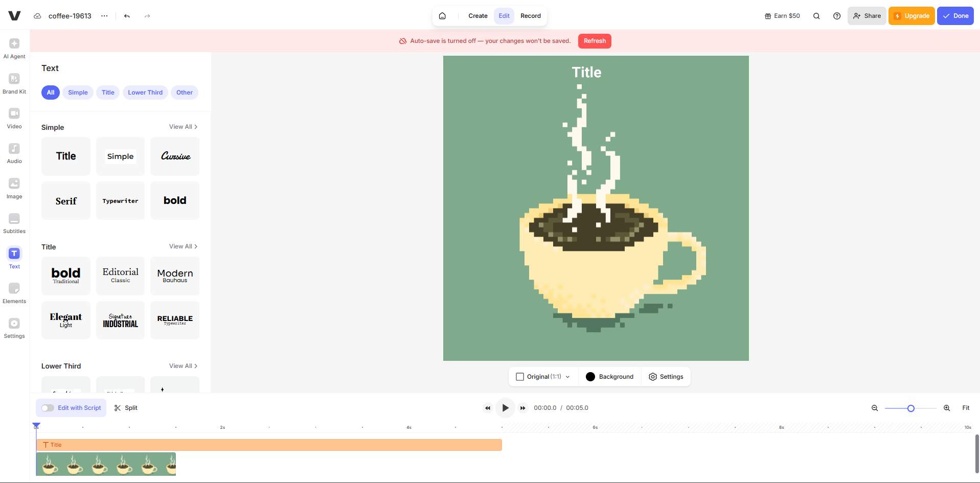Add the Typewriter text style
Viewport: 980px width, 483px height.
[x=120, y=200]
